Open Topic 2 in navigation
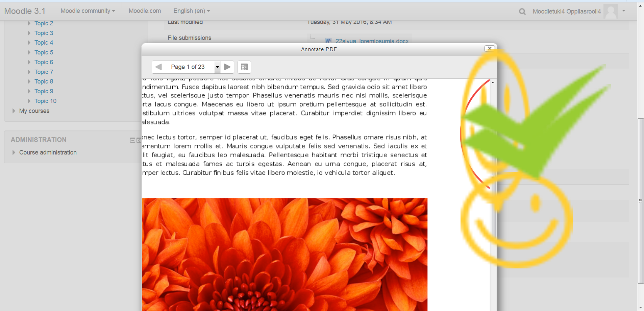The width and height of the screenshot is (644, 311). [44, 23]
